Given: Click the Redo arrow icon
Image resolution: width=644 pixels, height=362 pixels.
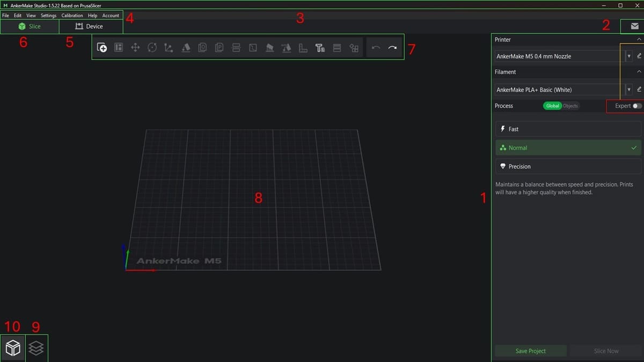Looking at the screenshot, I should coord(392,48).
